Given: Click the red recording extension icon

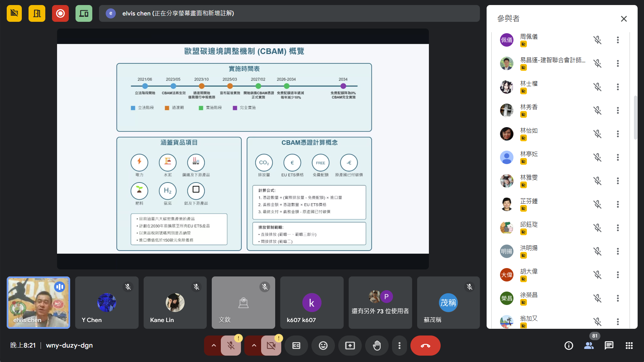Looking at the screenshot, I should coord(60,13).
